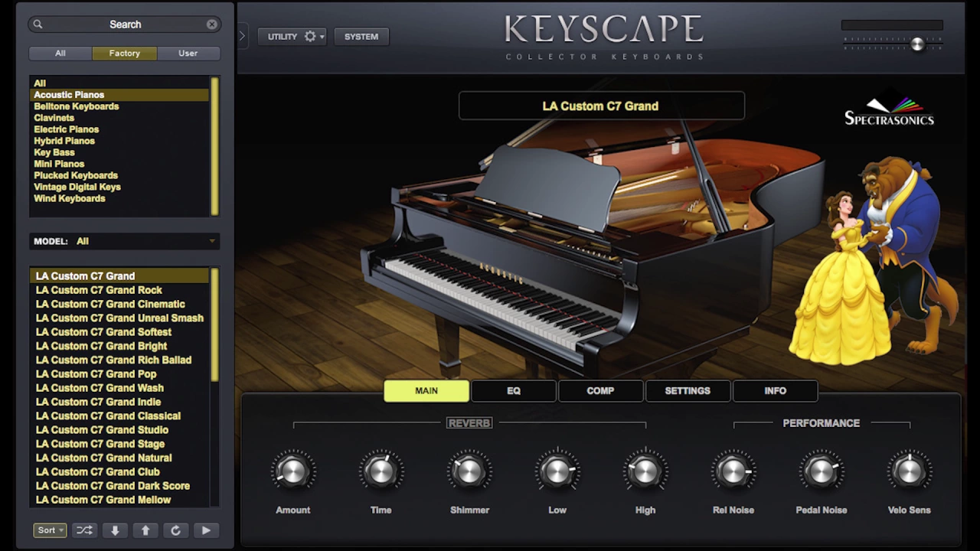Viewport: 980px width, 551px height.
Task: Click the Rel Noise knob
Action: 733,471
